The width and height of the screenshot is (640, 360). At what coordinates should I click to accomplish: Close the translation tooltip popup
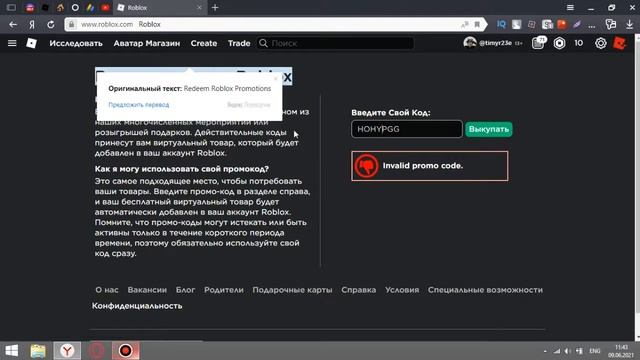[x=276, y=78]
